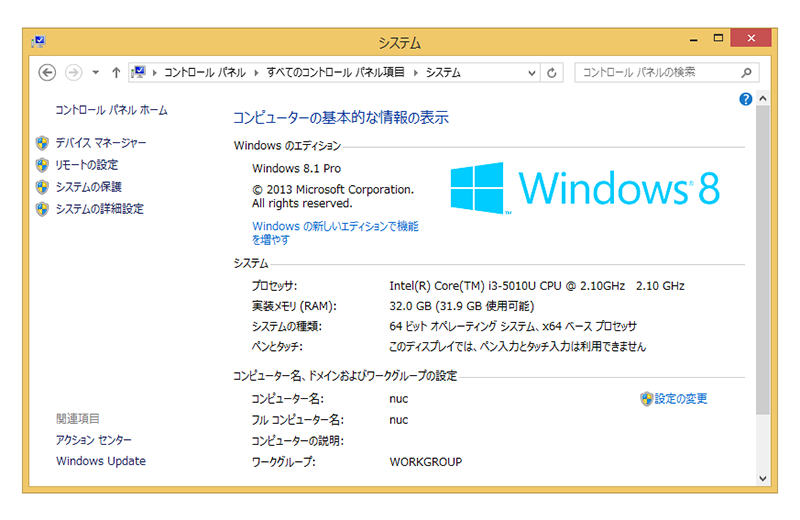Click the ペンとタッチ: label

[277, 346]
